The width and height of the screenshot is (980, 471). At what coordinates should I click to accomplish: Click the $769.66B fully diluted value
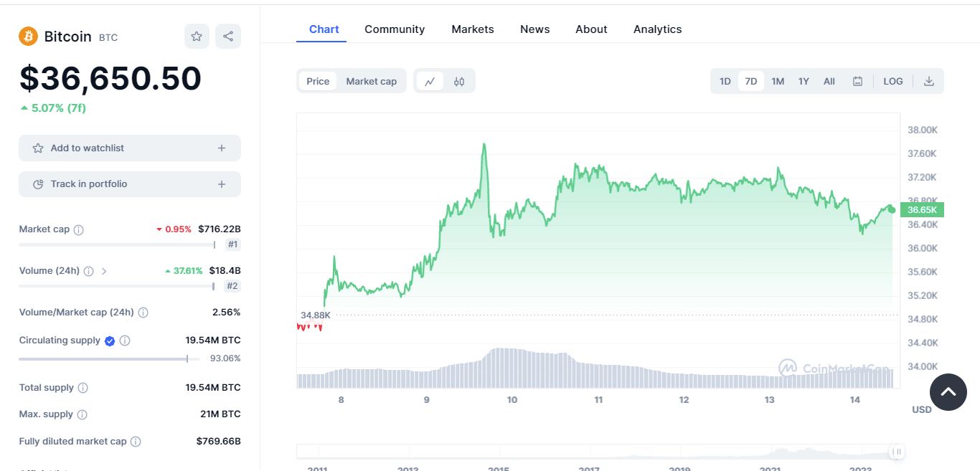coord(219,442)
